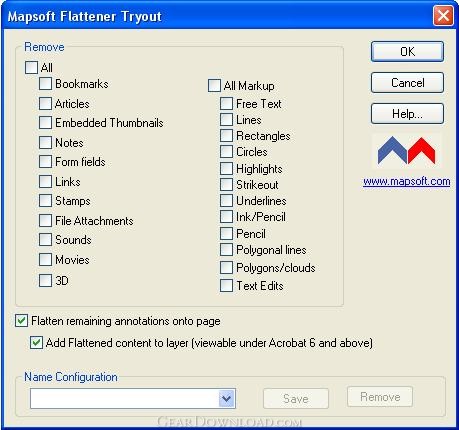The height and width of the screenshot is (430, 459).
Task: Check the Bookmarks removal option
Action: pyautogui.click(x=45, y=84)
